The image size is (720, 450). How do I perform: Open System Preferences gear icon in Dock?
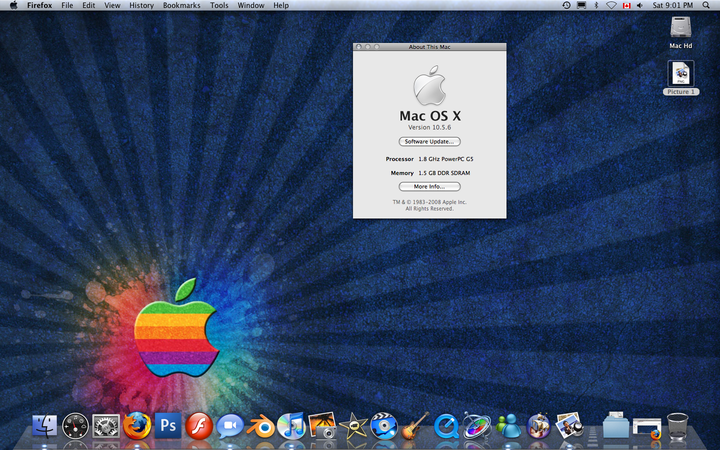(x=106, y=426)
